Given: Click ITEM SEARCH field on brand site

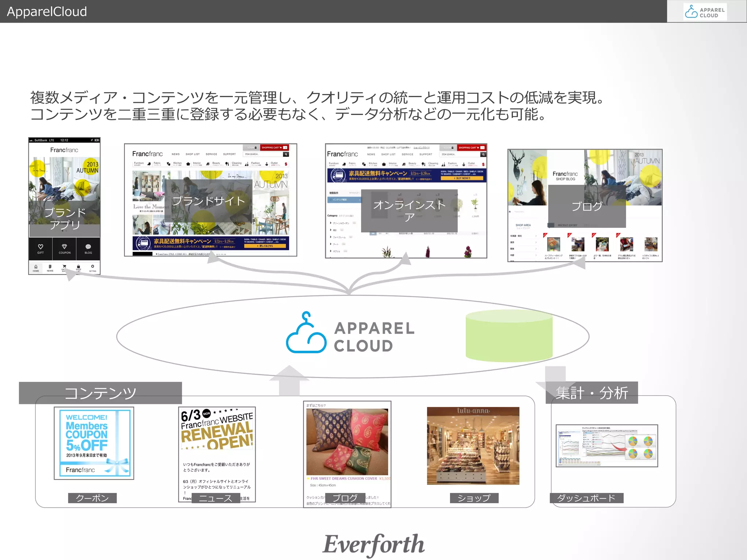Looking at the screenshot, I should click(263, 154).
